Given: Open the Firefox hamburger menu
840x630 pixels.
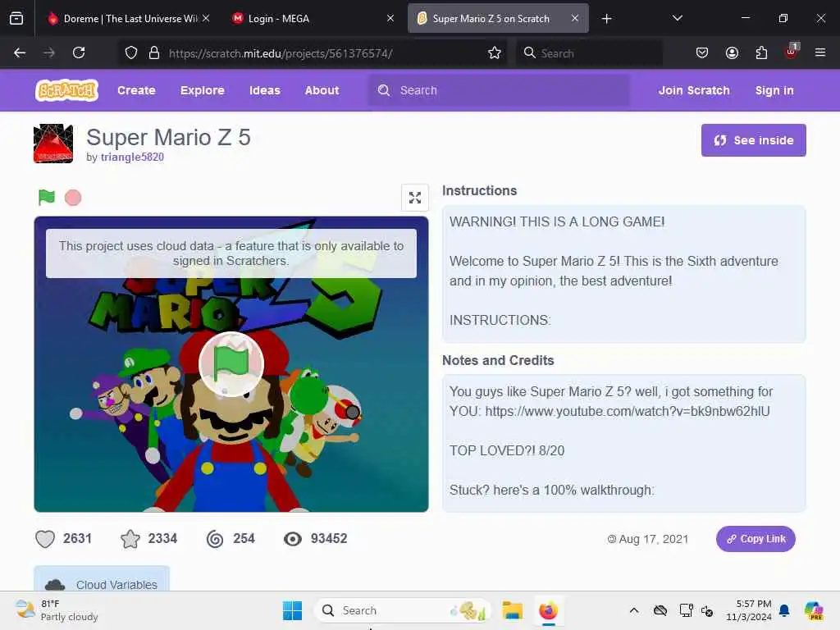Looking at the screenshot, I should [820, 52].
